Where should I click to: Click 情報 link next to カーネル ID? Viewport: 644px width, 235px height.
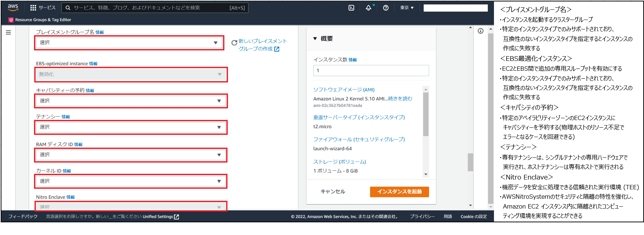coord(67,171)
